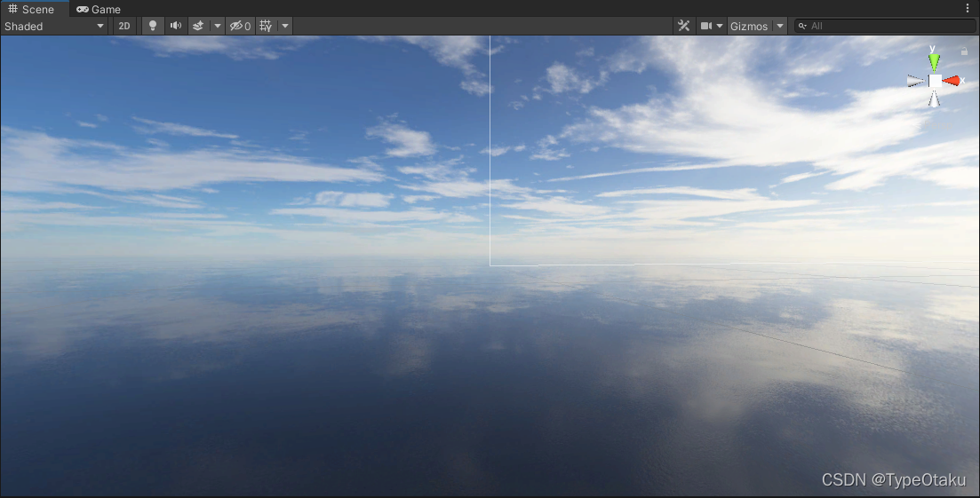Toggle the scene grid icon
The width and height of the screenshot is (980, 498).
coord(267,26)
